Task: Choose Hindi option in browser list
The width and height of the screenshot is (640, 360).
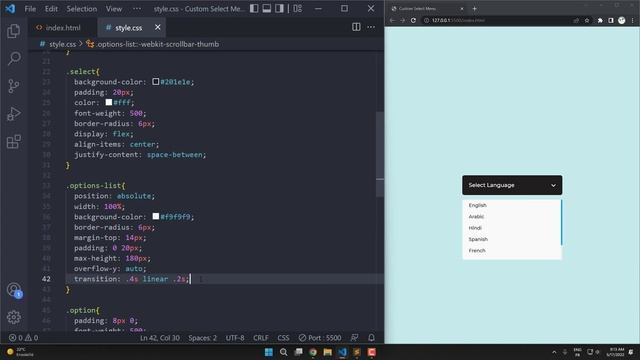Action: 475,228
